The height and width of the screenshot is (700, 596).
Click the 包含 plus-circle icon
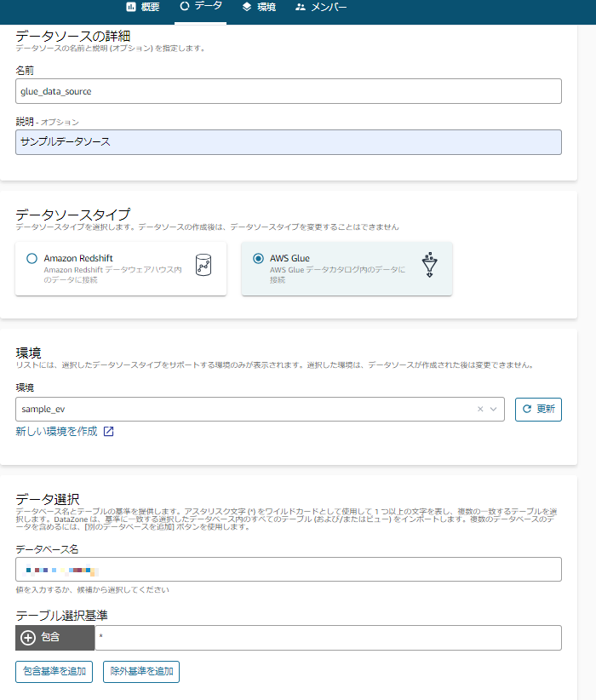point(28,638)
